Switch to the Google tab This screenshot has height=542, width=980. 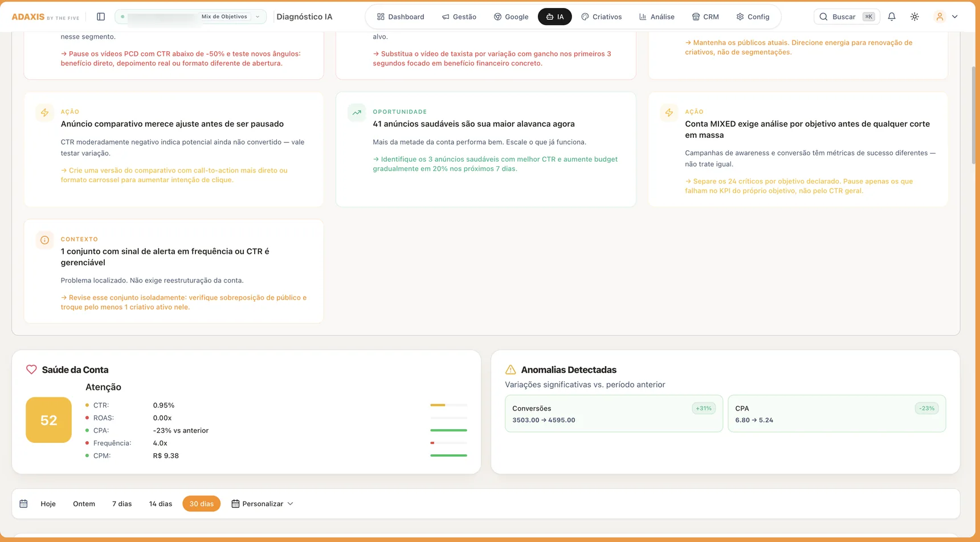point(511,17)
